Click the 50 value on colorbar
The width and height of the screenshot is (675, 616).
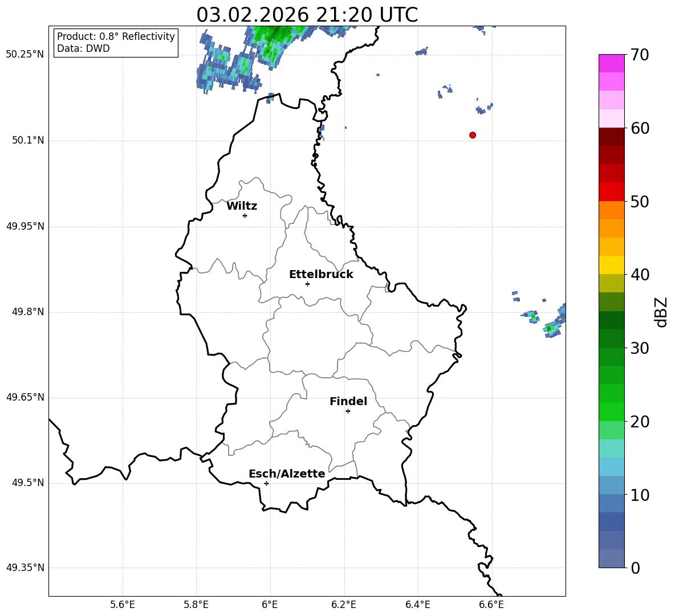(640, 202)
